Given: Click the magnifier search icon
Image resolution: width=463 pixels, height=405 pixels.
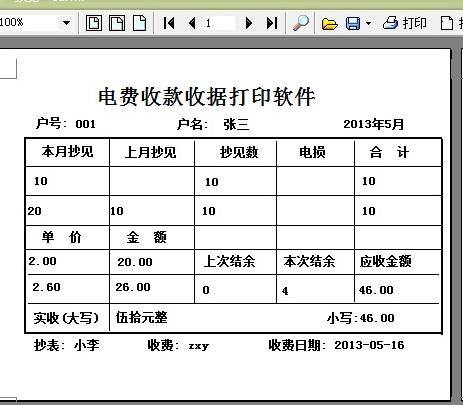Looking at the screenshot, I should [x=301, y=23].
